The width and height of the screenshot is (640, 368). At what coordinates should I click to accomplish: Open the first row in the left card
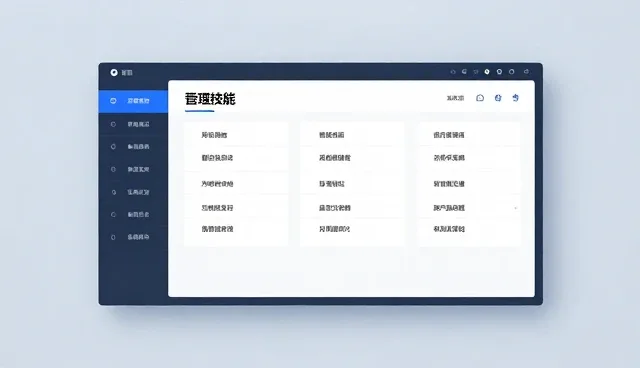point(236,135)
